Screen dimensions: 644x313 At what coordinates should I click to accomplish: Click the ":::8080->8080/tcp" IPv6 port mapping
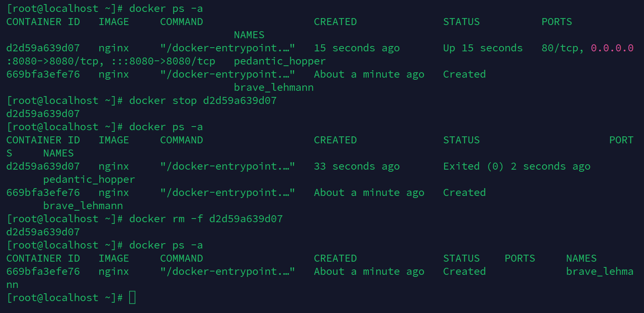click(x=163, y=61)
